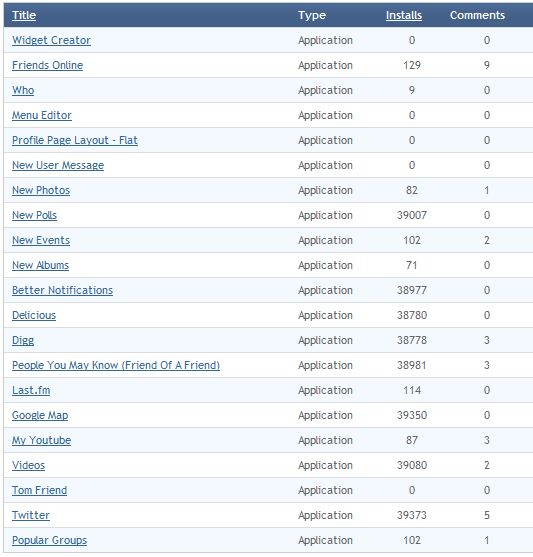
Task: Select the New Events link
Action: [x=41, y=240]
